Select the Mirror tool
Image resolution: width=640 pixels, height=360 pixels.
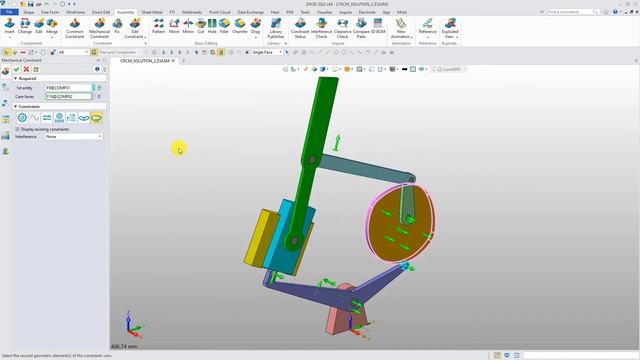click(x=188, y=26)
